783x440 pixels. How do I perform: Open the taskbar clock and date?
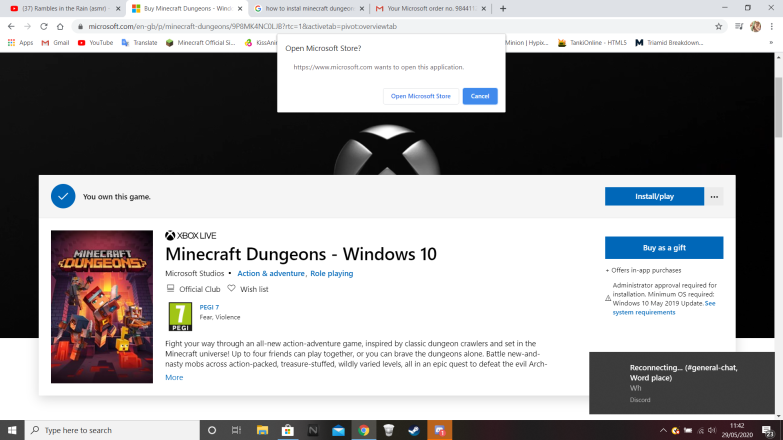(x=738, y=431)
